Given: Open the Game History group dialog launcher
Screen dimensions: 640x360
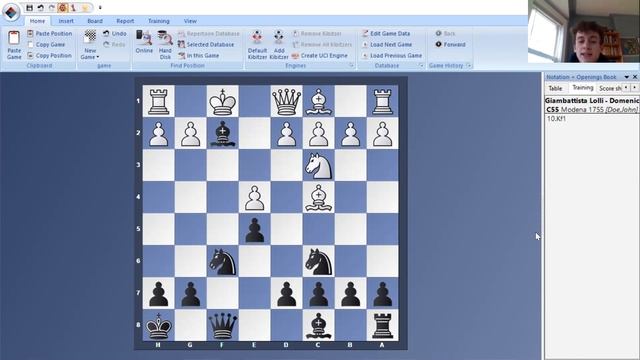Looking at the screenshot, I should click(469, 65).
